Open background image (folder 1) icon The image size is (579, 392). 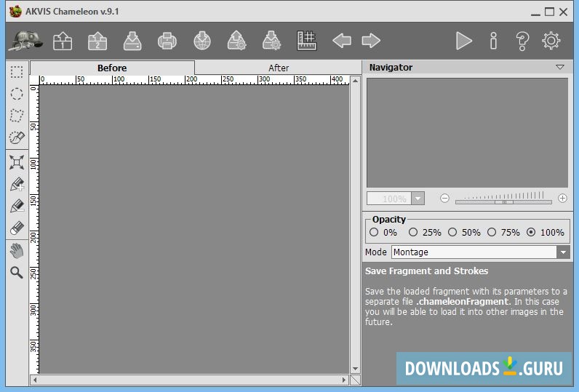click(x=63, y=41)
